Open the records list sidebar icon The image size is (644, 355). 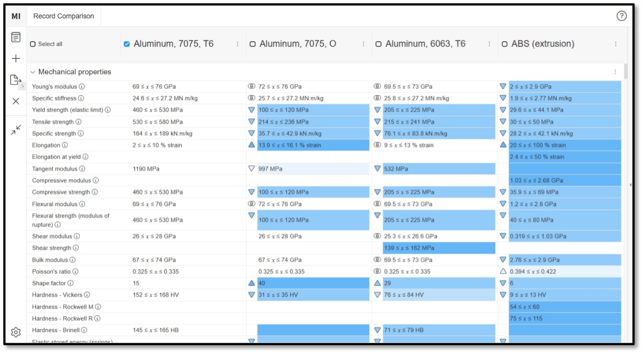pos(16,38)
